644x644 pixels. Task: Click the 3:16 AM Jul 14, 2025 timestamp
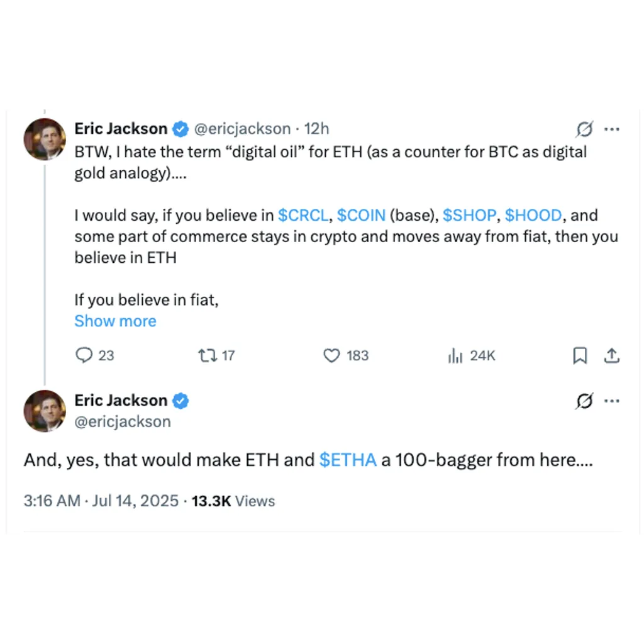[x=101, y=501]
